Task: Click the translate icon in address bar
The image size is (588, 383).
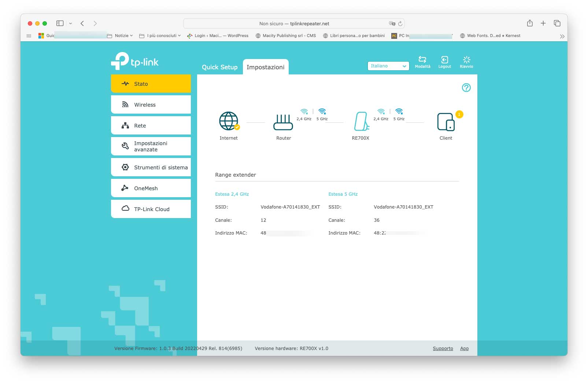Action: tap(392, 23)
